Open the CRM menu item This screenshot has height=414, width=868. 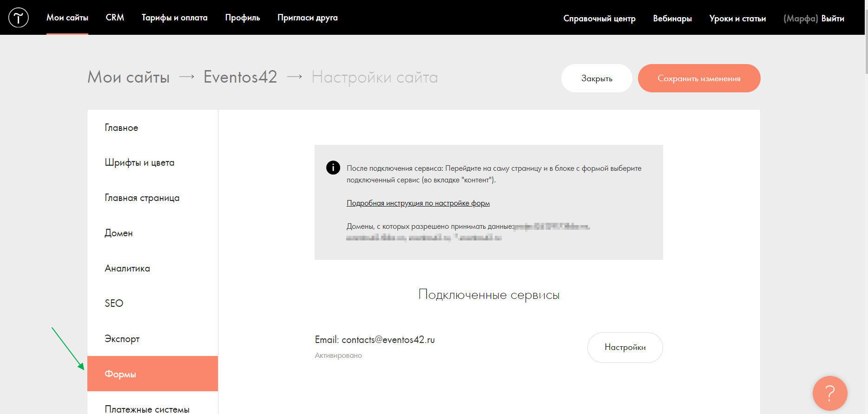pyautogui.click(x=115, y=18)
